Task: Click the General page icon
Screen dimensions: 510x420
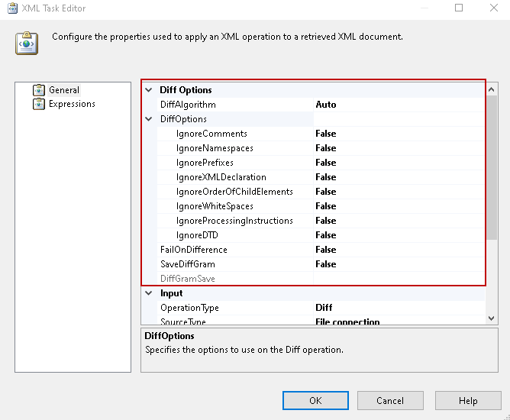Action: 39,90
